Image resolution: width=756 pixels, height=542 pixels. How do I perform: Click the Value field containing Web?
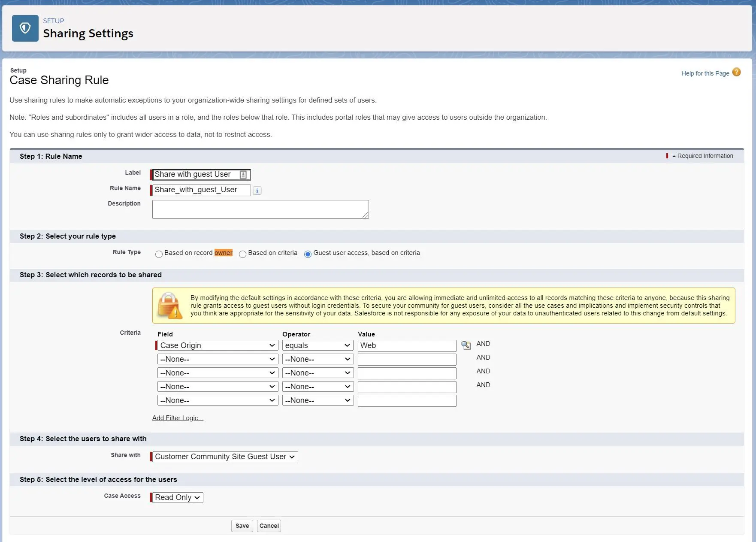407,346
